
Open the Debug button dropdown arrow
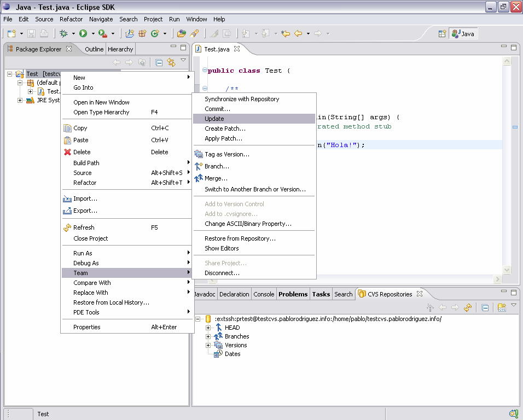pyautogui.click(x=73, y=33)
